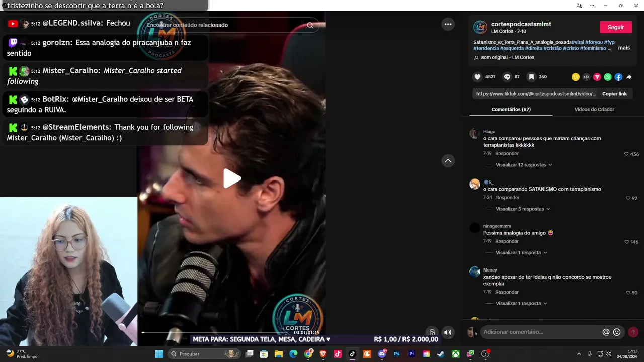Viewport: 644px width, 362px height.
Task: Expand the description with mais
Action: (624, 48)
